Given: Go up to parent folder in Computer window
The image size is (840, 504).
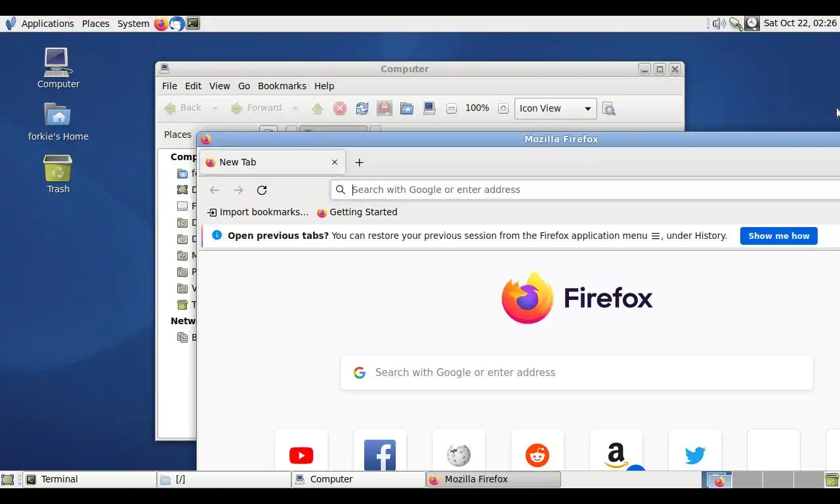Looking at the screenshot, I should click(x=318, y=109).
